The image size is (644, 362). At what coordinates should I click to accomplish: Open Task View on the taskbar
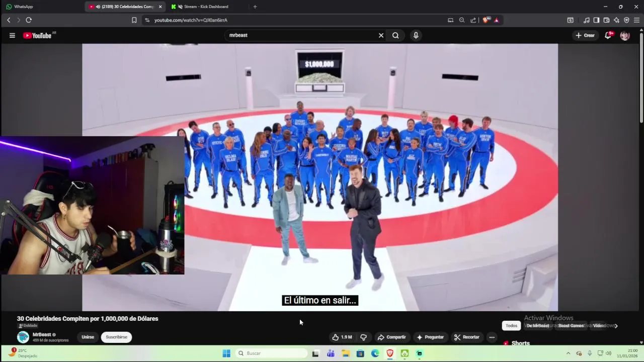(x=315, y=353)
